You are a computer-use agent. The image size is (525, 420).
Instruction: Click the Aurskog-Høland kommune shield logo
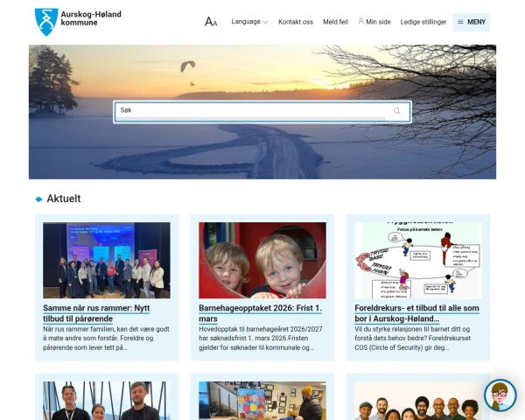point(46,21)
